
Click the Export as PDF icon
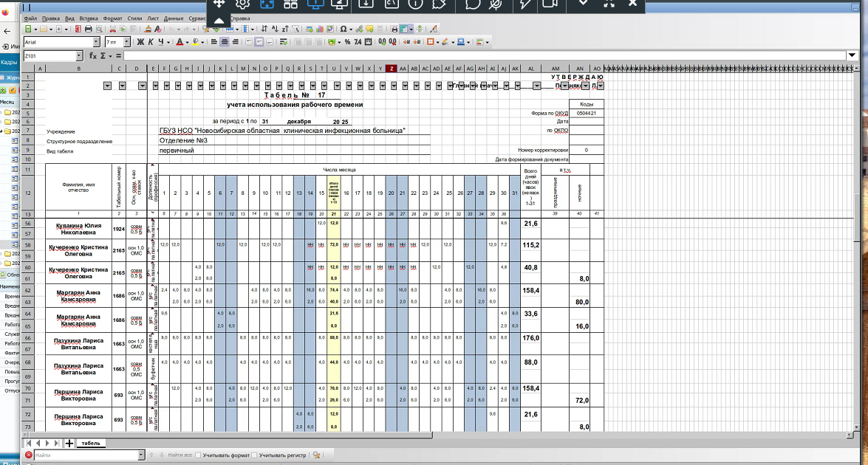pyautogui.click(x=78, y=29)
